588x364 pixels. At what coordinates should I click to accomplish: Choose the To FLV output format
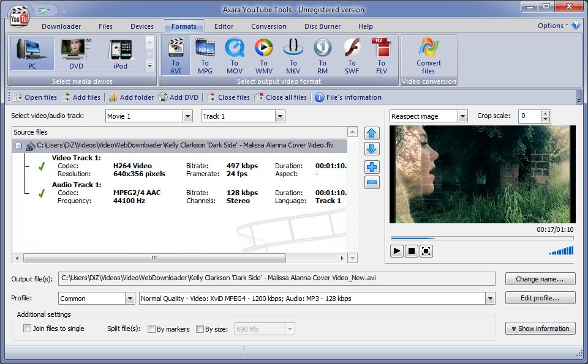[382, 56]
